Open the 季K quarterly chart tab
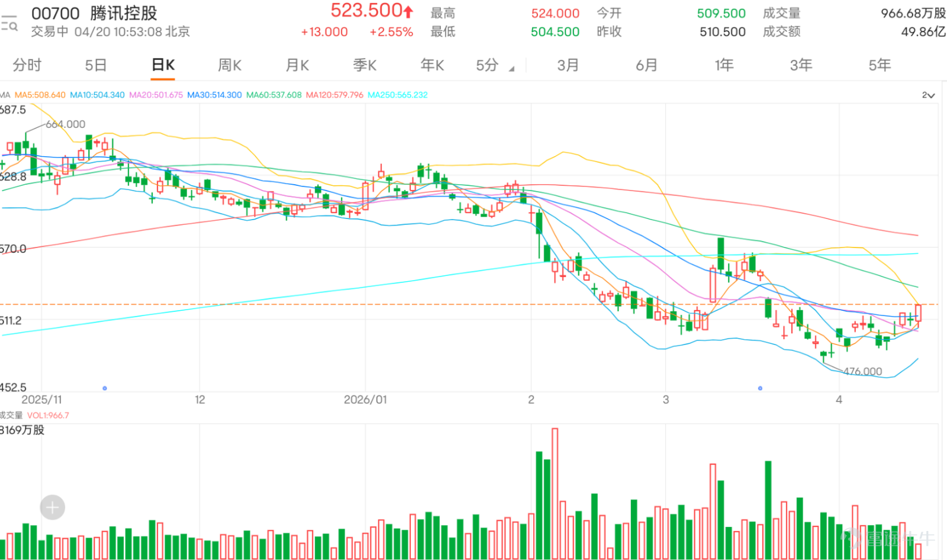The width and height of the screenshot is (947, 560). tap(365, 65)
